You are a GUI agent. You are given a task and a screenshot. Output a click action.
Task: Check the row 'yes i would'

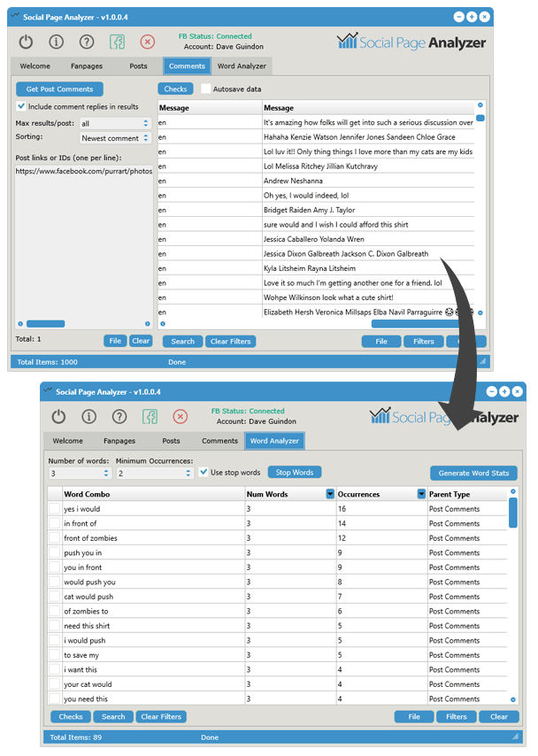tap(55, 509)
